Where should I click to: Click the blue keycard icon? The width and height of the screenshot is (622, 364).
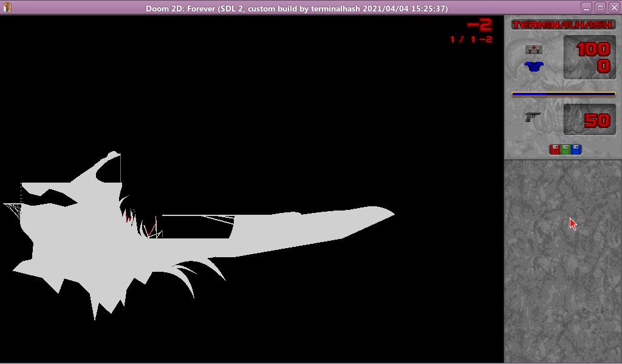pos(576,149)
